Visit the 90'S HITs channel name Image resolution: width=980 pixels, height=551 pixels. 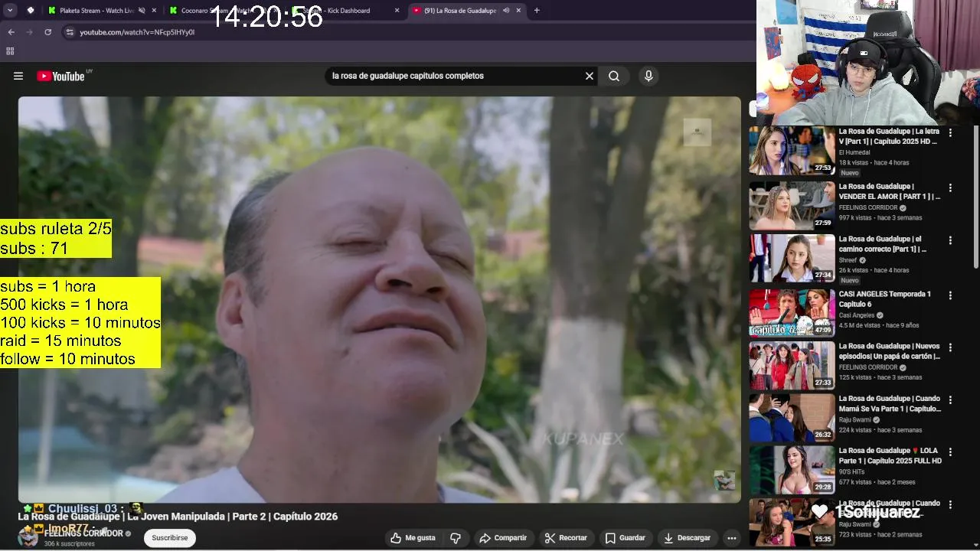(x=851, y=472)
